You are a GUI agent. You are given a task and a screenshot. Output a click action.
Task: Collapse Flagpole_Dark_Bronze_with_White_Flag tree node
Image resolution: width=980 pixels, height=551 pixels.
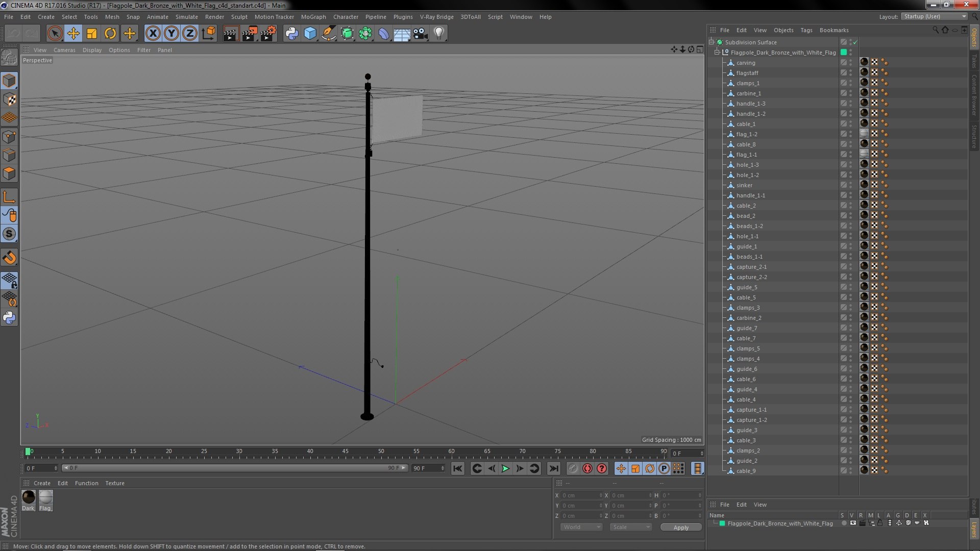717,52
